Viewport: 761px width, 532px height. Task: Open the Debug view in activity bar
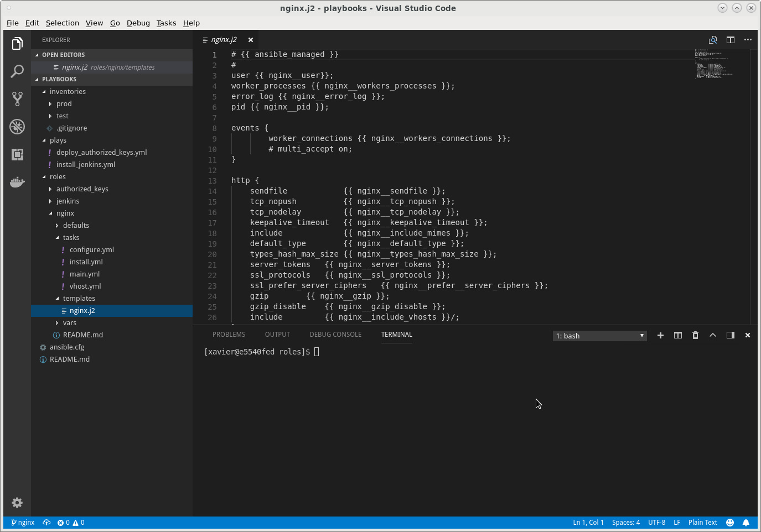coord(17,127)
